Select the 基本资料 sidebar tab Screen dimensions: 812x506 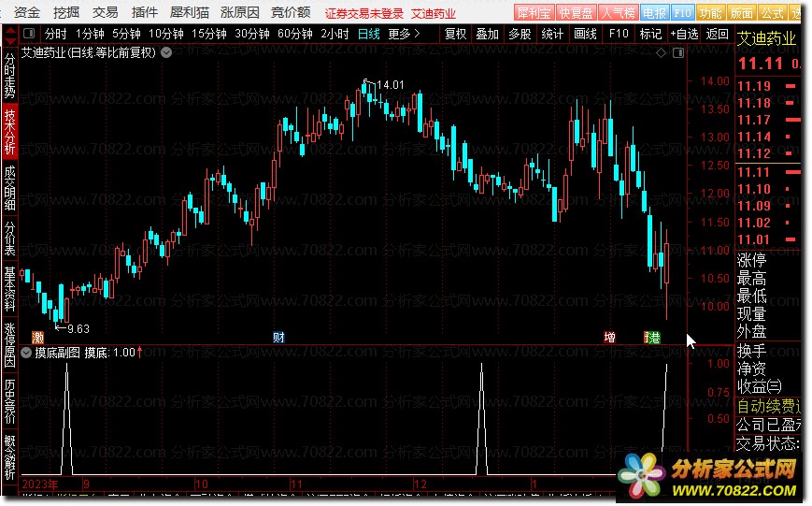[10, 288]
